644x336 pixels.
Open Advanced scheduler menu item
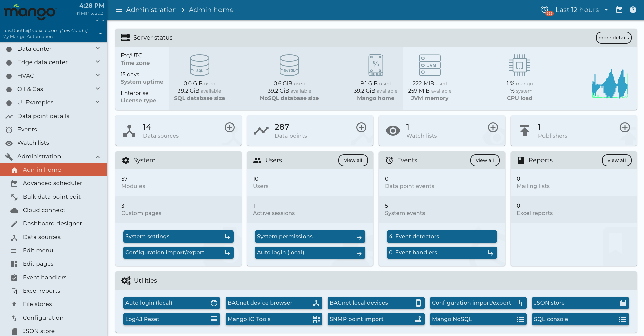click(x=54, y=183)
